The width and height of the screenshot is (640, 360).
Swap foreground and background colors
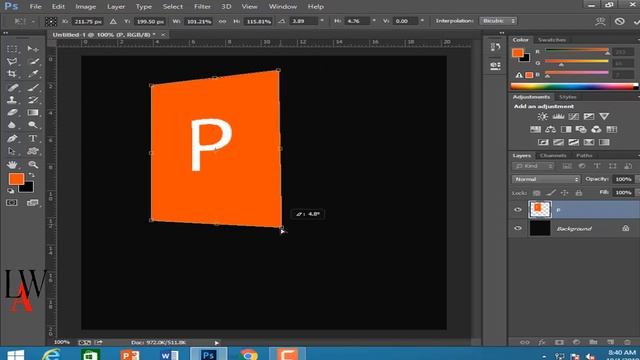pos(31,175)
